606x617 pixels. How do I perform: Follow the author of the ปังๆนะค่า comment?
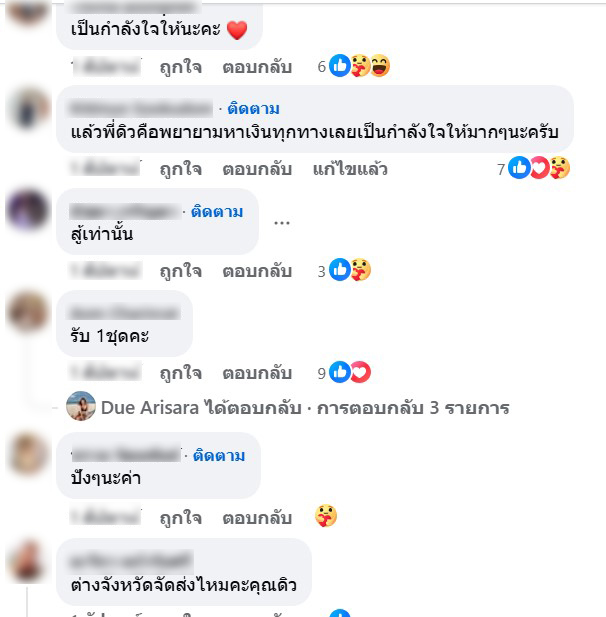click(x=219, y=456)
